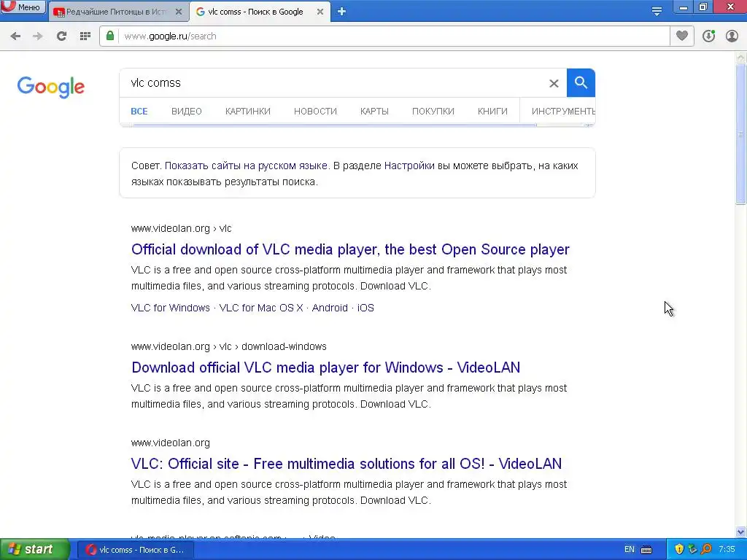Submit search with magnifier button
Screen dimensions: 747x560
click(x=581, y=83)
